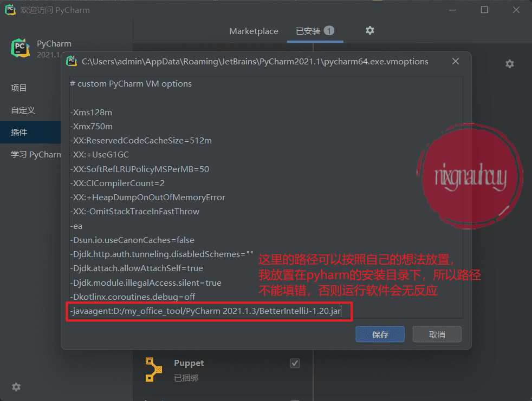Maximize the PyCharm welcome window

click(484, 10)
